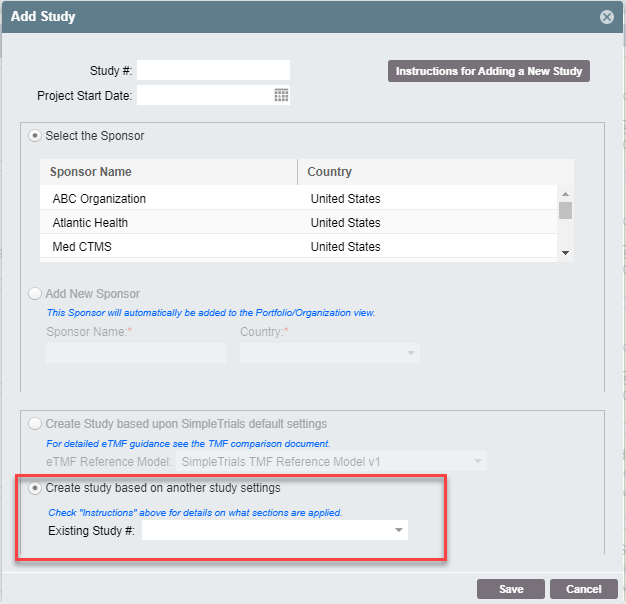626x604 pixels.
Task: Click the Study # input field
Action: pos(213,70)
